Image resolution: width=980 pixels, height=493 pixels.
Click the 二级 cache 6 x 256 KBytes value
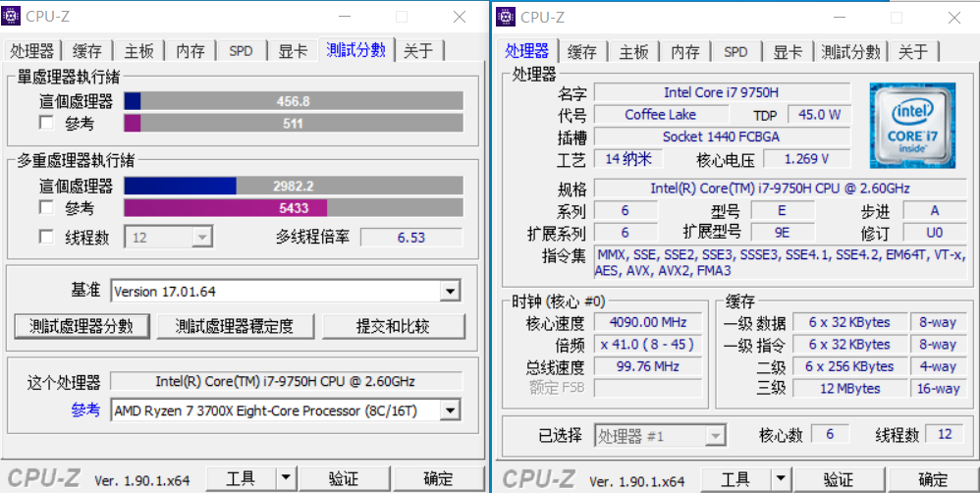(x=848, y=366)
